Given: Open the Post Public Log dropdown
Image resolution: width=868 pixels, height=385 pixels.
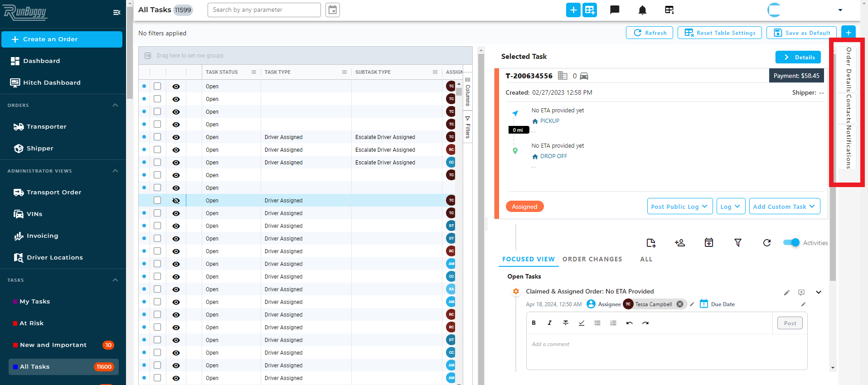Looking at the screenshot, I should [680, 207].
